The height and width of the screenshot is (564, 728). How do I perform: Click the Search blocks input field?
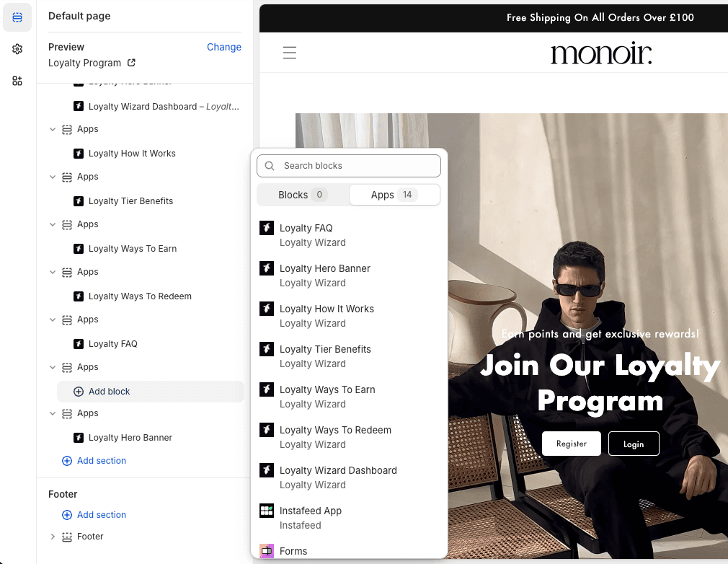353,166
